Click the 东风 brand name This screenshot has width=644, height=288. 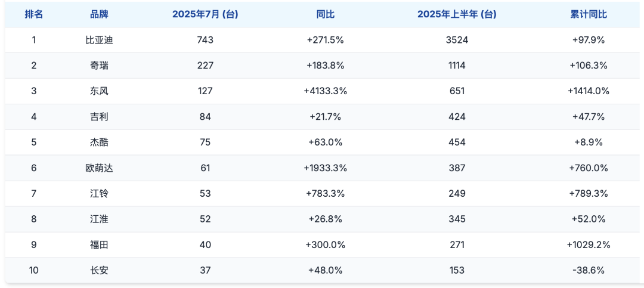99,91
